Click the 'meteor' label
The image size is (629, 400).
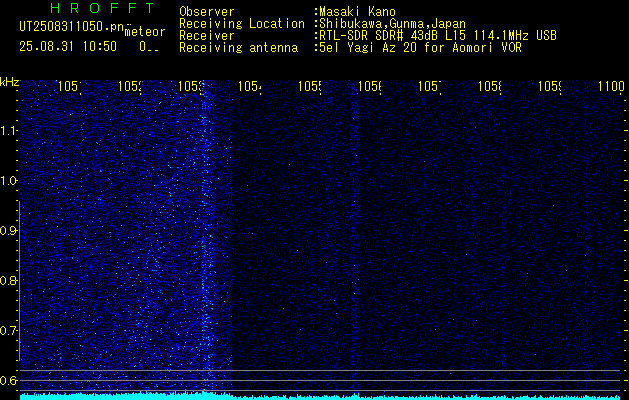point(145,32)
